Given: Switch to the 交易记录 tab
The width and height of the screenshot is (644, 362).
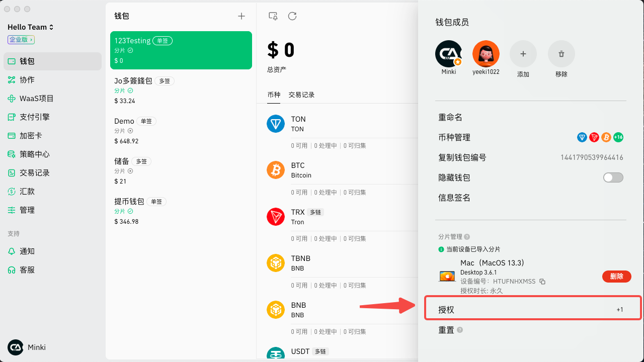Looking at the screenshot, I should (x=301, y=95).
